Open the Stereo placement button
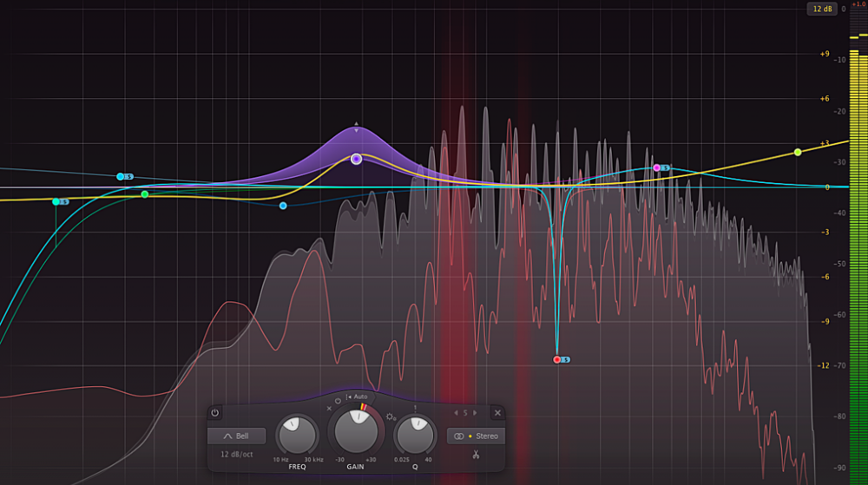This screenshot has width=868, height=485. pos(476,436)
